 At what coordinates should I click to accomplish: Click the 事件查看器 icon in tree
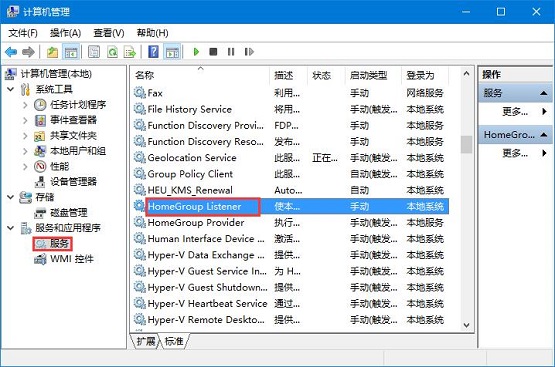pyautogui.click(x=40, y=120)
